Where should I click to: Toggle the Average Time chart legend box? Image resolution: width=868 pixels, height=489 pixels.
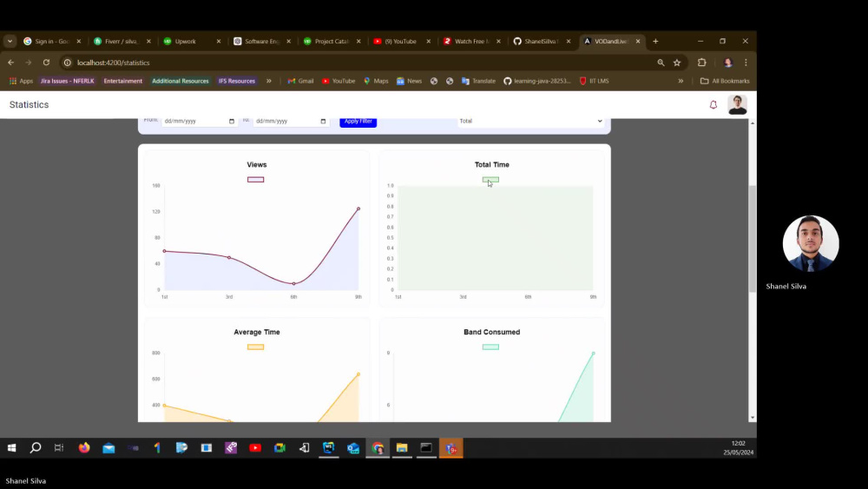click(256, 347)
